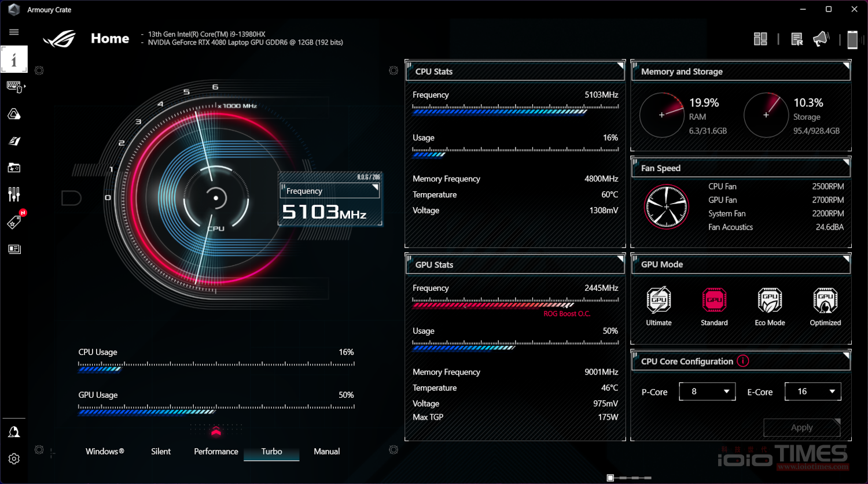The height and width of the screenshot is (484, 868).
Task: Select Eco Mode GPU mode
Action: click(x=770, y=307)
